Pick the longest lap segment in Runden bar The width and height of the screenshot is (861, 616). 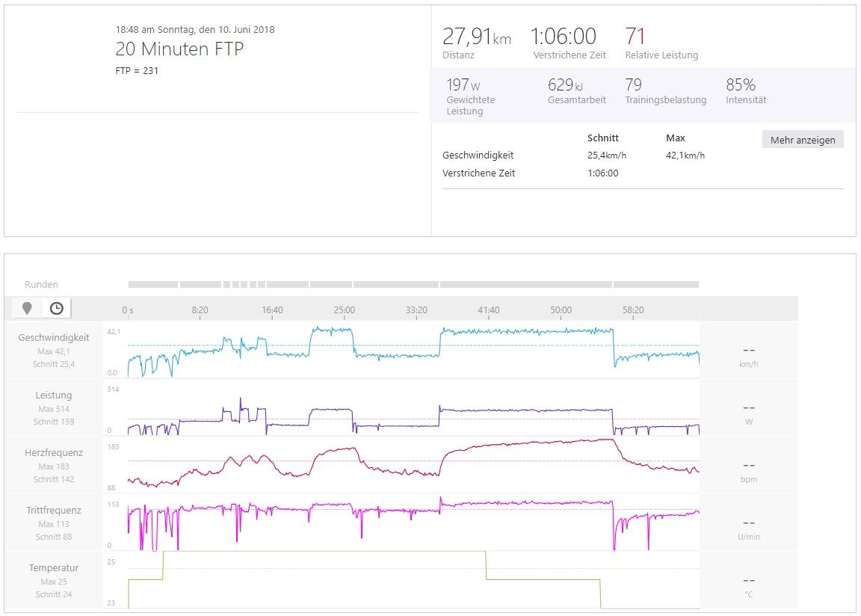coord(525,285)
